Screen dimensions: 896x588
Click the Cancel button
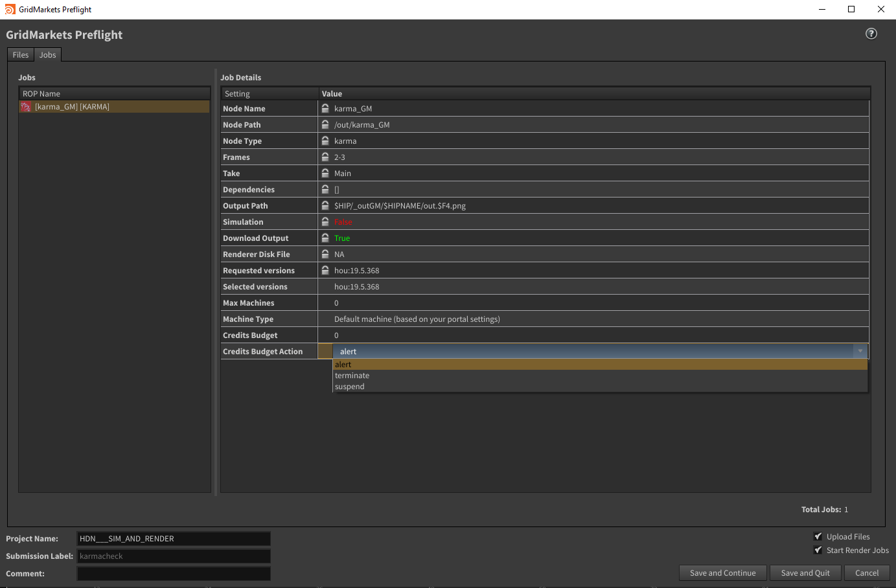pos(867,573)
